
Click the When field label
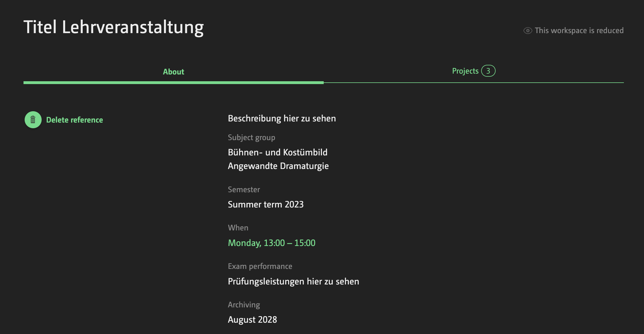coord(238,228)
